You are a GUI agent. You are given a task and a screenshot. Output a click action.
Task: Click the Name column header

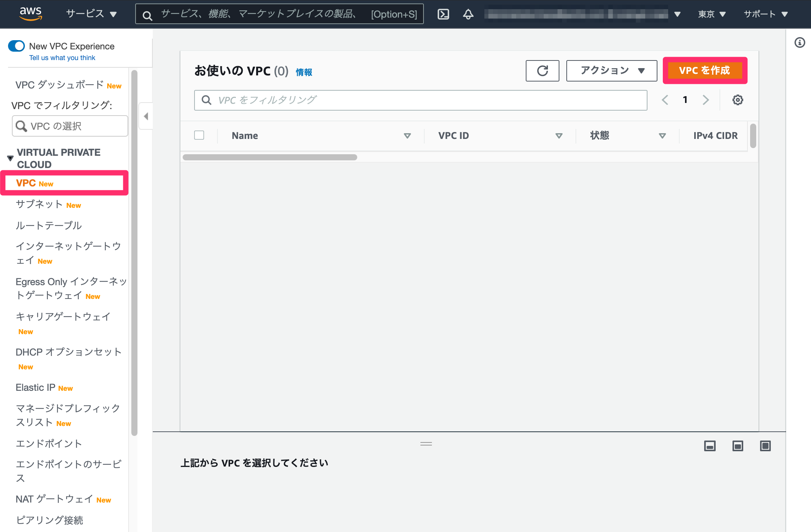coord(245,135)
